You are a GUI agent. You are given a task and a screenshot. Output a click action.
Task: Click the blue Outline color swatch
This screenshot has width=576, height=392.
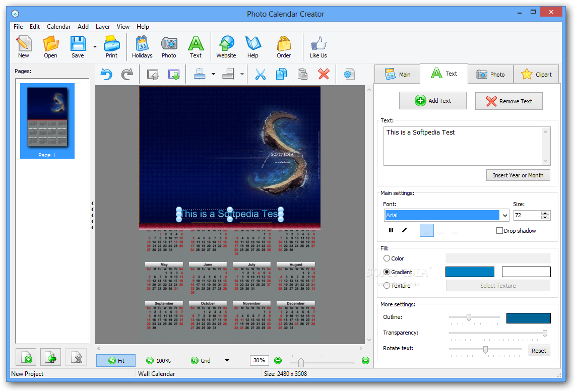click(528, 318)
